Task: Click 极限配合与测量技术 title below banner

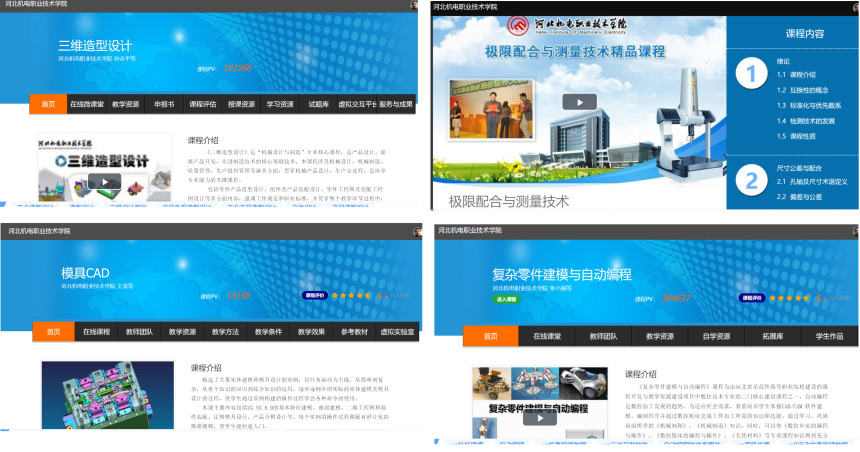Action: click(509, 201)
